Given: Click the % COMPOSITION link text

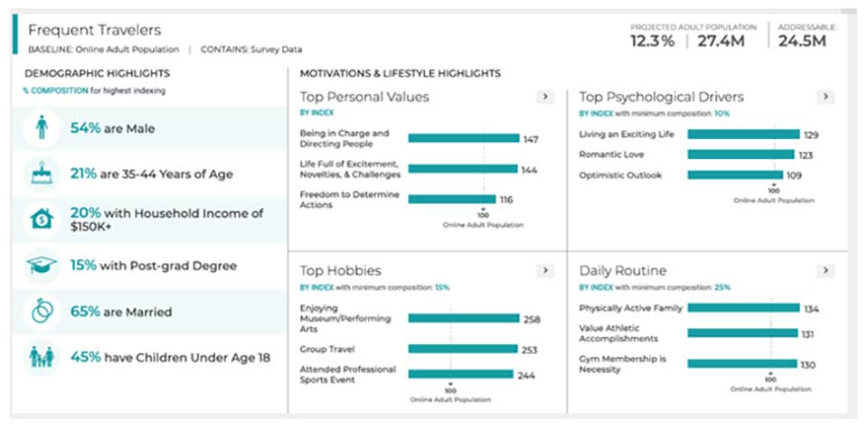Looking at the screenshot, I should [55, 90].
